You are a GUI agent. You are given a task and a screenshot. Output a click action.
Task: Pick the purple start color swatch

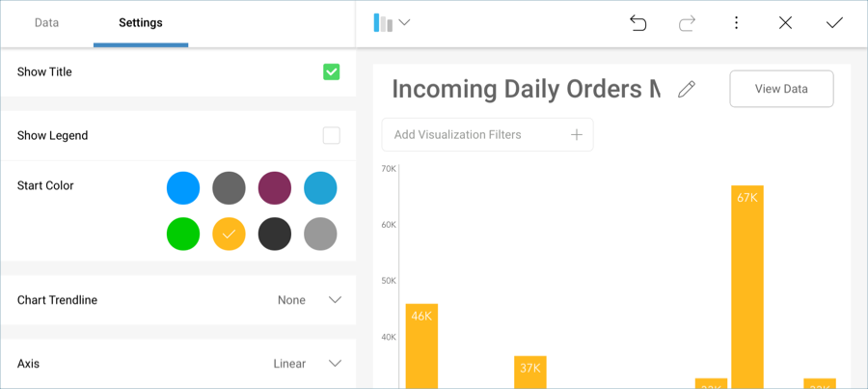[x=275, y=187]
